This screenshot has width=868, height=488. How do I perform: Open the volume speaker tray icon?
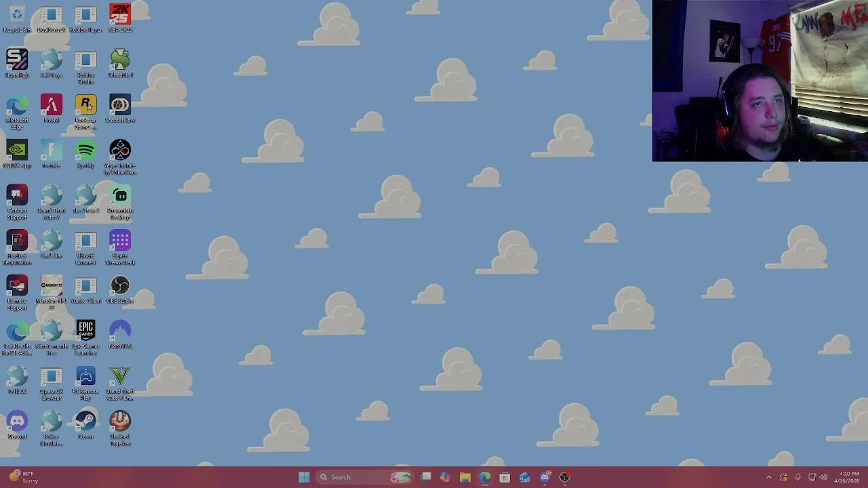[823, 477]
